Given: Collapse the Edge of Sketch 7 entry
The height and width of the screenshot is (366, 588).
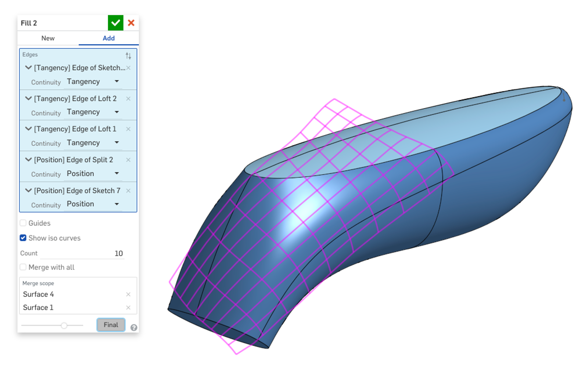Looking at the screenshot, I should [28, 191].
